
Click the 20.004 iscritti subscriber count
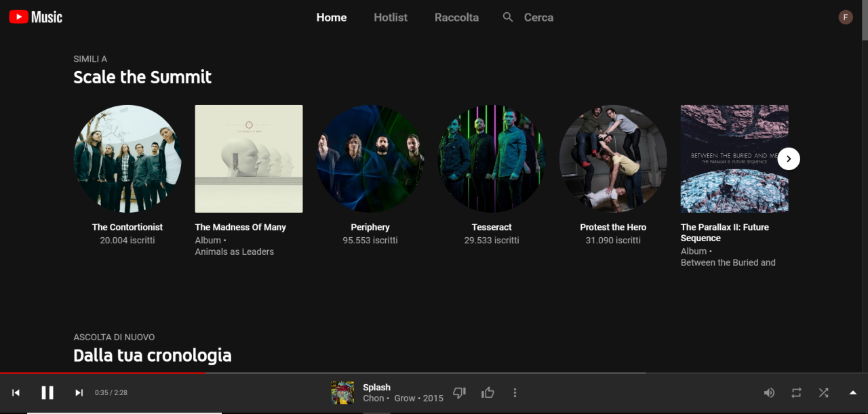point(127,241)
